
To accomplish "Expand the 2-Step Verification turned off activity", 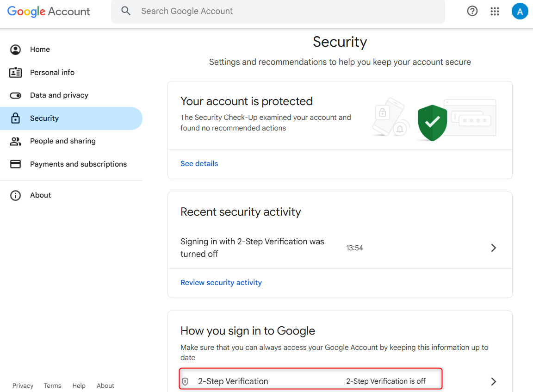I will (x=493, y=248).
